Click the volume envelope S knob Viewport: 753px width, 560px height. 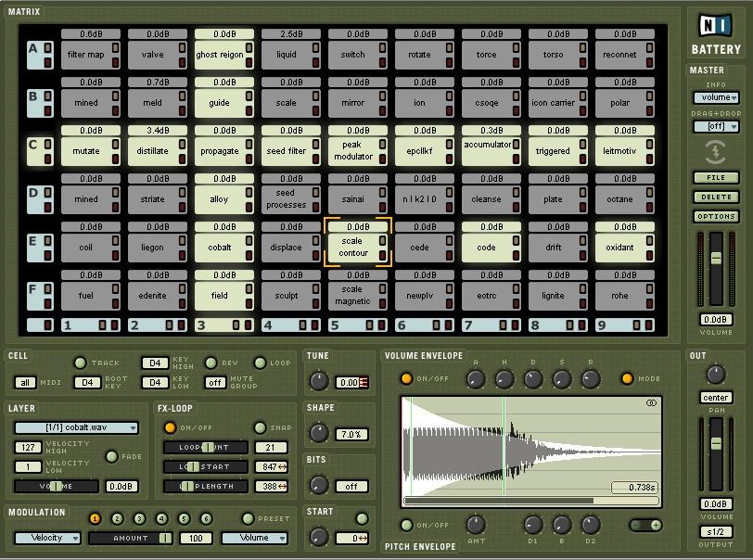click(x=562, y=379)
